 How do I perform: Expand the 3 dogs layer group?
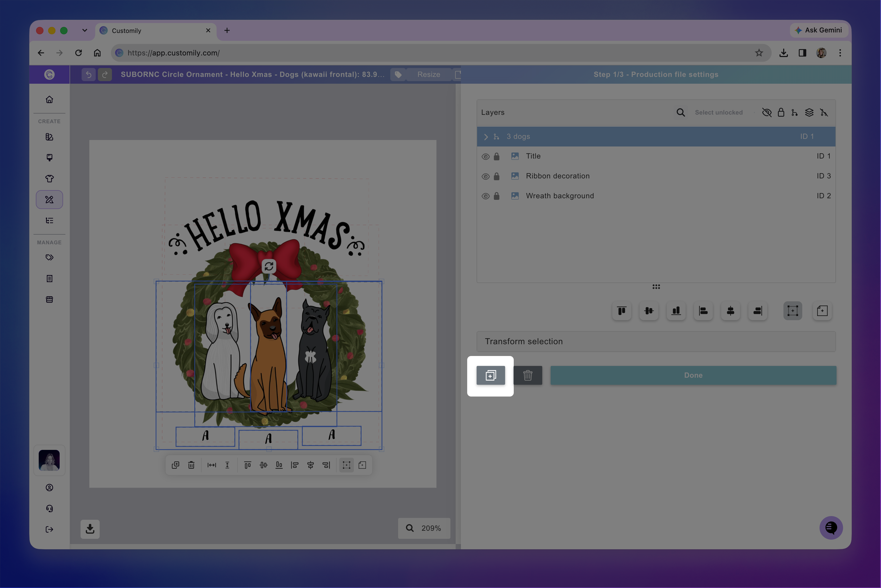pyautogui.click(x=486, y=137)
